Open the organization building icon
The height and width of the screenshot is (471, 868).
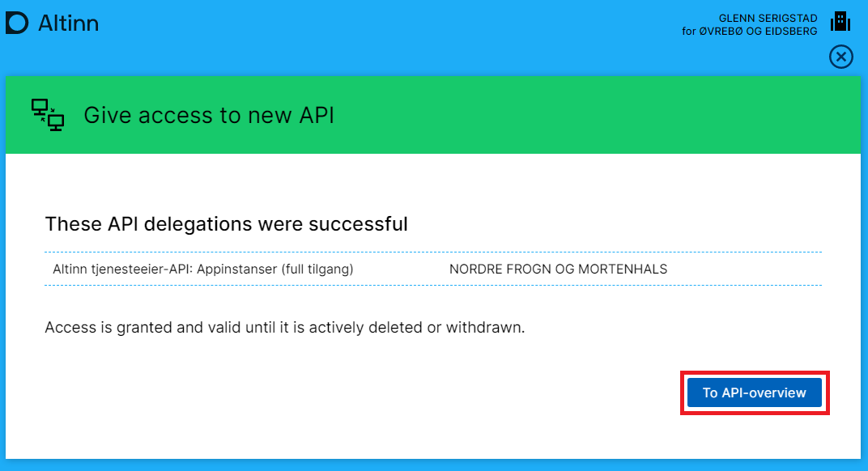(x=840, y=22)
